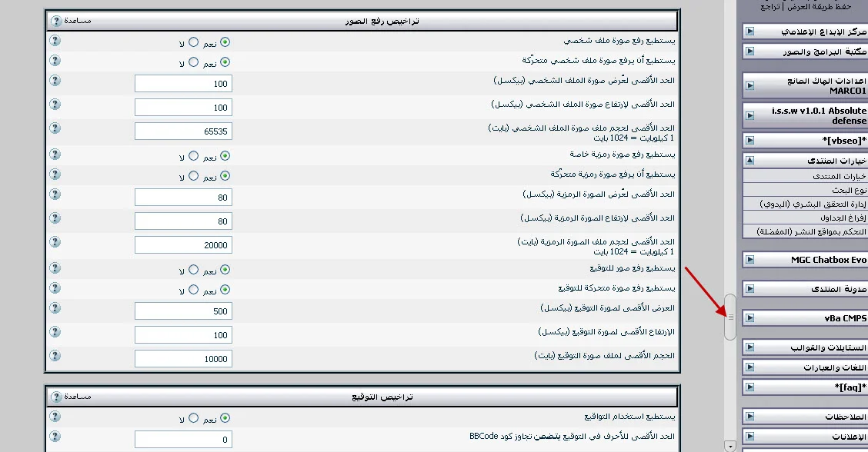Expand the vBa CMPS menu section

pyautogui.click(x=749, y=318)
